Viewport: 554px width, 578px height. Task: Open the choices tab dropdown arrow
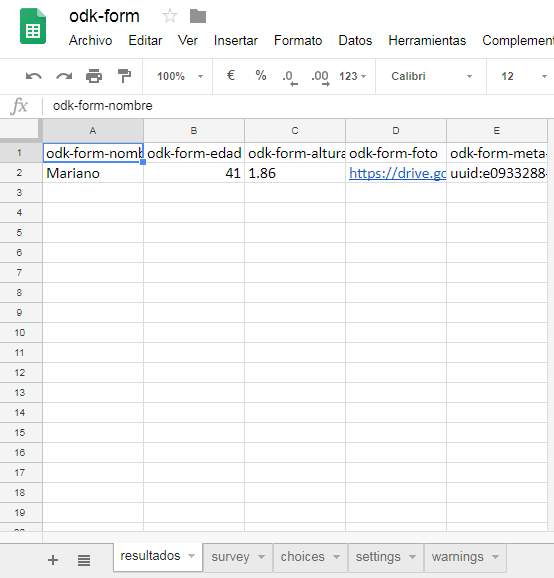click(337, 557)
